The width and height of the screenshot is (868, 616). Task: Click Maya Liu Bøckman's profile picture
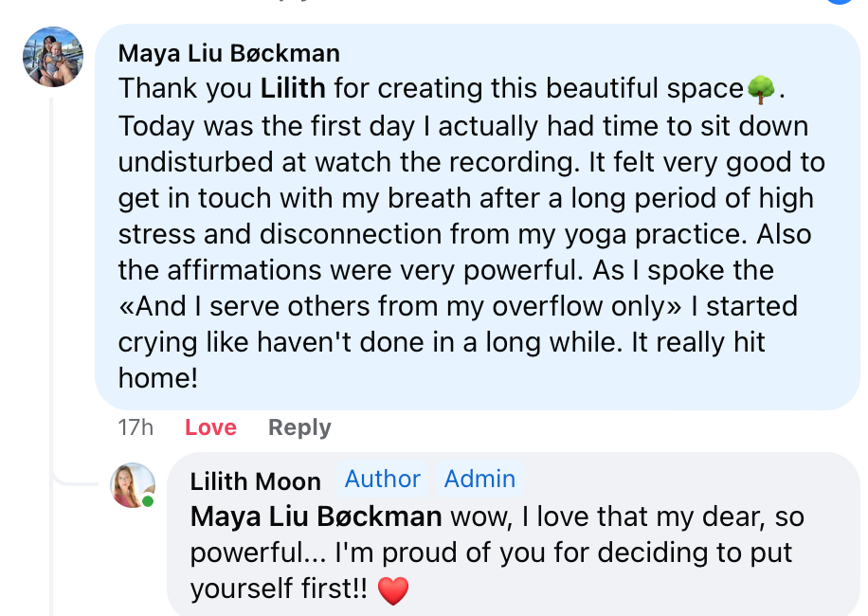tap(53, 57)
